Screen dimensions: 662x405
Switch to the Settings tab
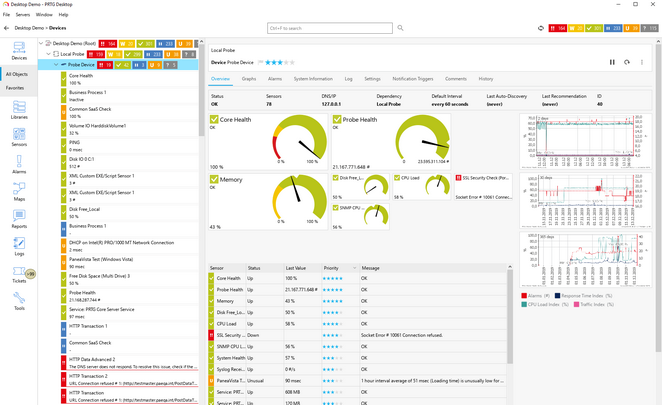tap(372, 79)
